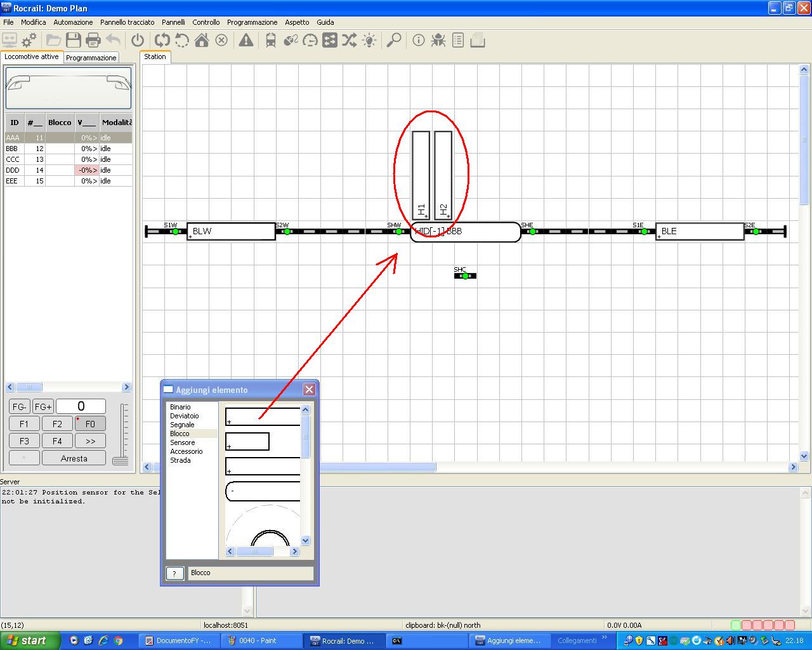Click the FG+ function group button

click(43, 407)
